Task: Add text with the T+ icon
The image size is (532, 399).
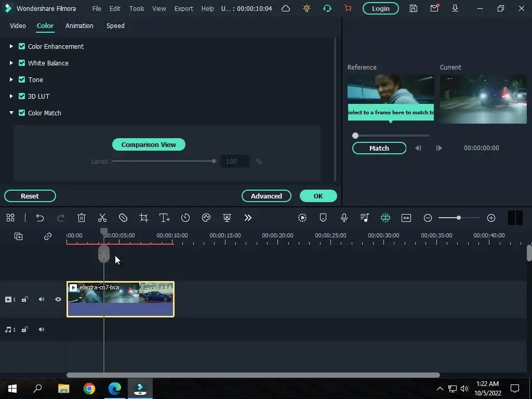Action: pos(165,218)
